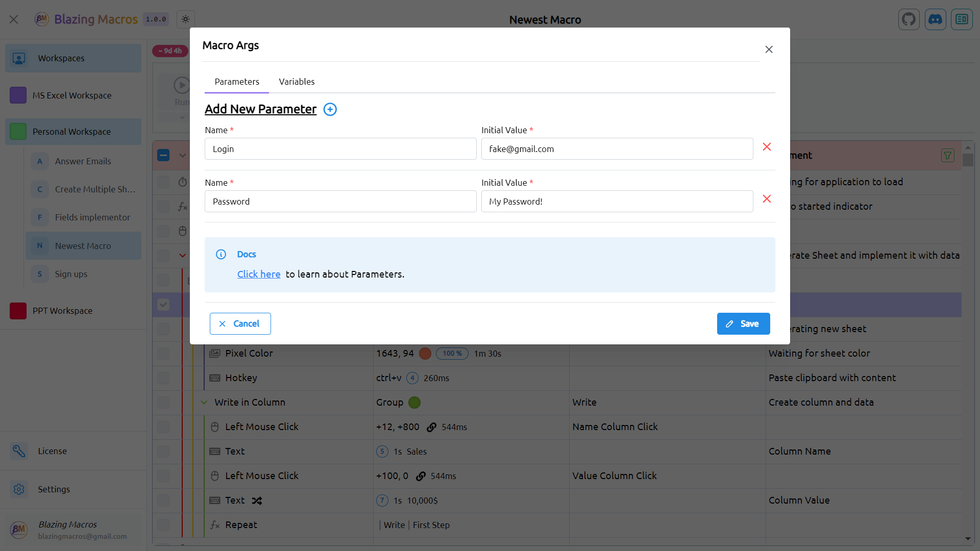Collapse the Write in Column group
The width and height of the screenshot is (980, 551).
tap(204, 403)
